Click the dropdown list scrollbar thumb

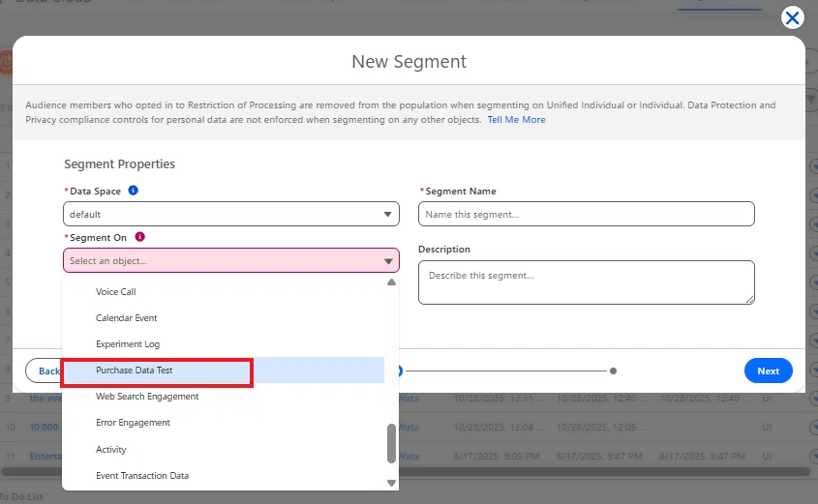(391, 444)
